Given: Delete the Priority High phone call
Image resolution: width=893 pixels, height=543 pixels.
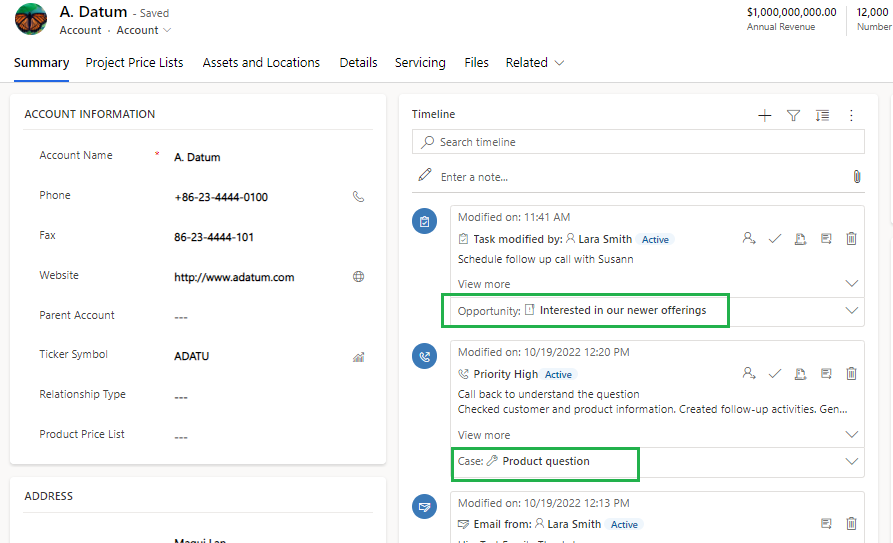Looking at the screenshot, I should 851,374.
